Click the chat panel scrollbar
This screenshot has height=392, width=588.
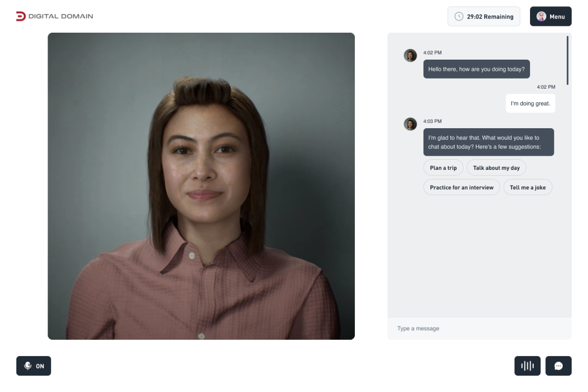point(567,60)
